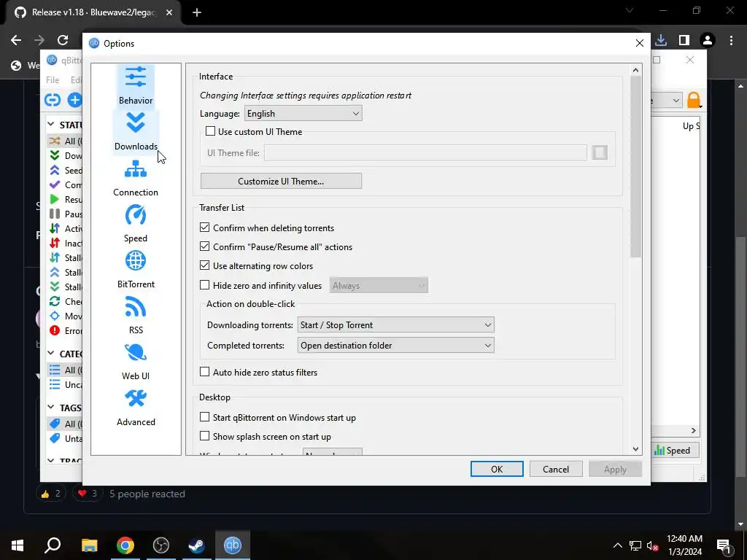Reload the Chrome page
This screenshot has height=560, width=747.
pyautogui.click(x=63, y=40)
